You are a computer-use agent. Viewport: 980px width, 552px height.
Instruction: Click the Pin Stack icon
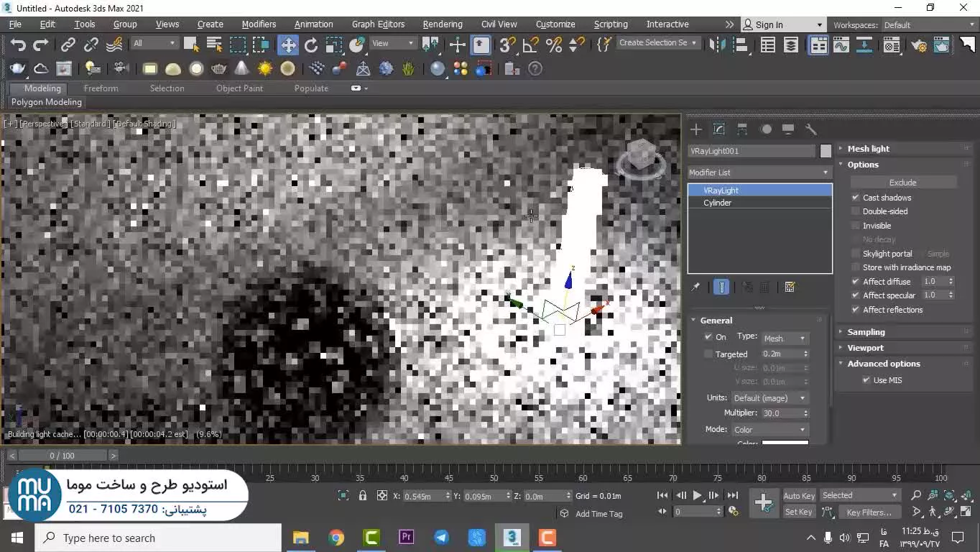[695, 287]
